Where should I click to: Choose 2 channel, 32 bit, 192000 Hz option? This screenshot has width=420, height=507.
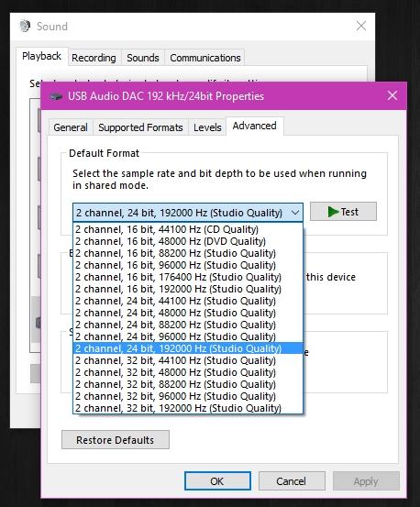[188, 408]
